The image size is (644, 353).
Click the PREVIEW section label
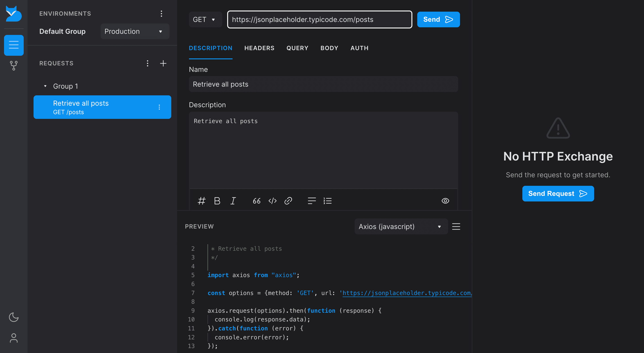tap(199, 226)
